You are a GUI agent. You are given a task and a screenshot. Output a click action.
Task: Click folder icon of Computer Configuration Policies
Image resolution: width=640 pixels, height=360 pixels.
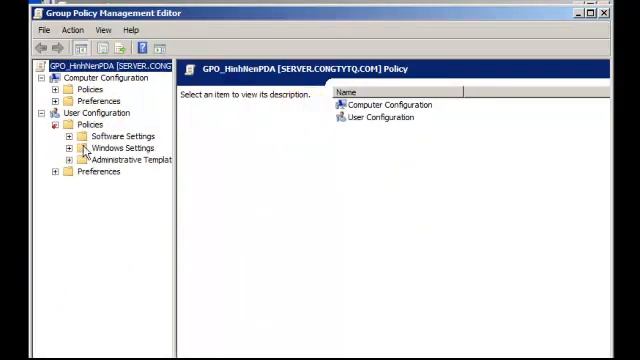(x=69, y=89)
